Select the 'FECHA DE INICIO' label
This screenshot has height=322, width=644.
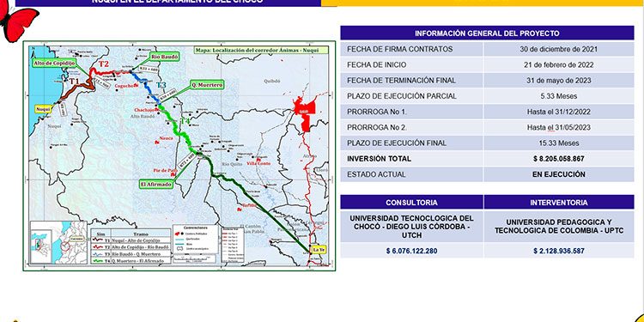[x=377, y=65]
